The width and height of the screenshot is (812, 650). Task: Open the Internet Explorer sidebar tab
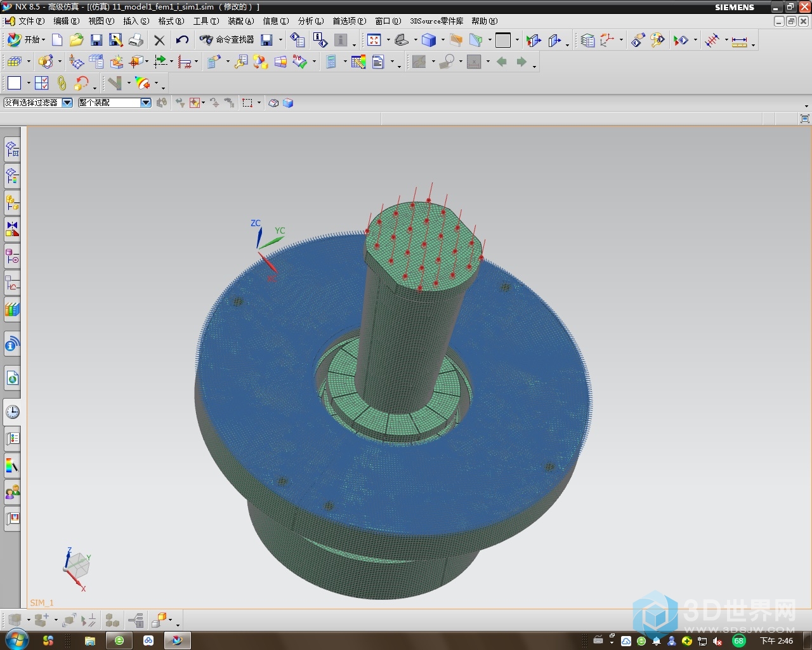point(12,379)
